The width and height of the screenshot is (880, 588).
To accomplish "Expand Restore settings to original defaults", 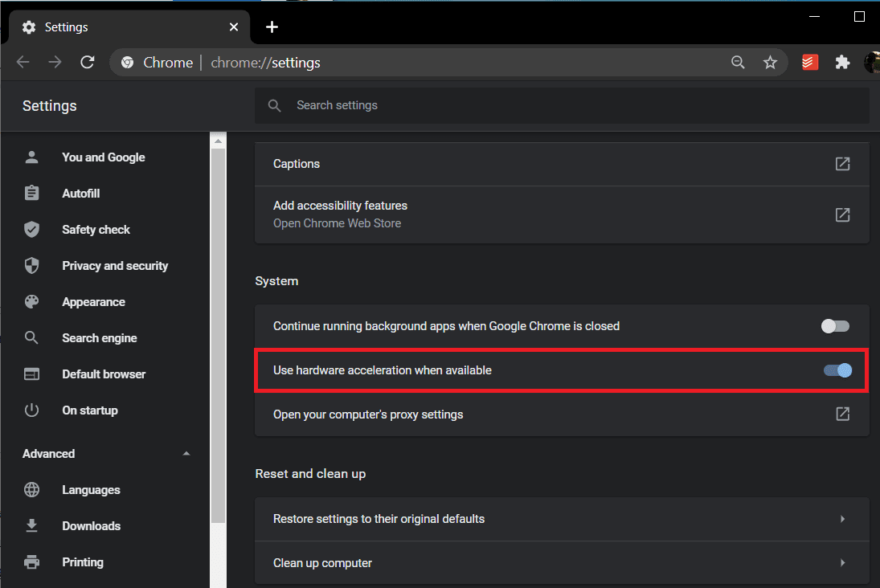I will 842,519.
